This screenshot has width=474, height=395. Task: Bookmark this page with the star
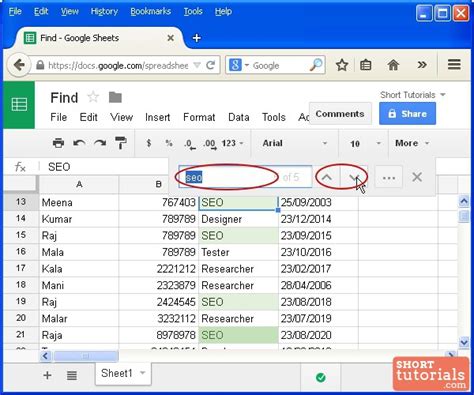point(342,65)
